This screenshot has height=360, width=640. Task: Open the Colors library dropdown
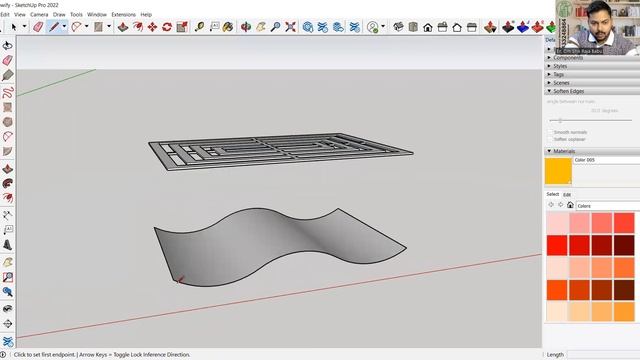[x=608, y=206]
